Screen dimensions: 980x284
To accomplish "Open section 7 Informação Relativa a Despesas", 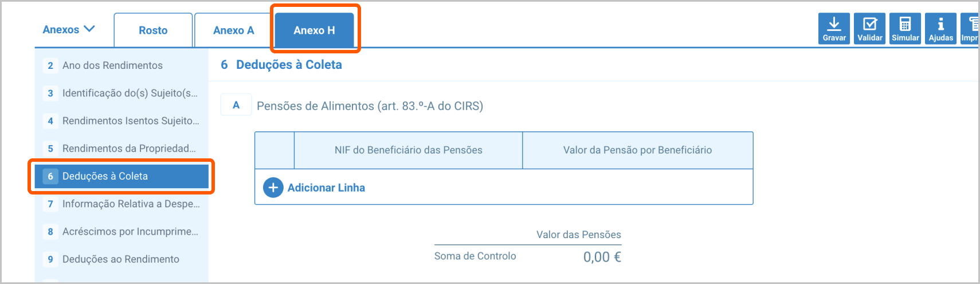I will coord(131,204).
